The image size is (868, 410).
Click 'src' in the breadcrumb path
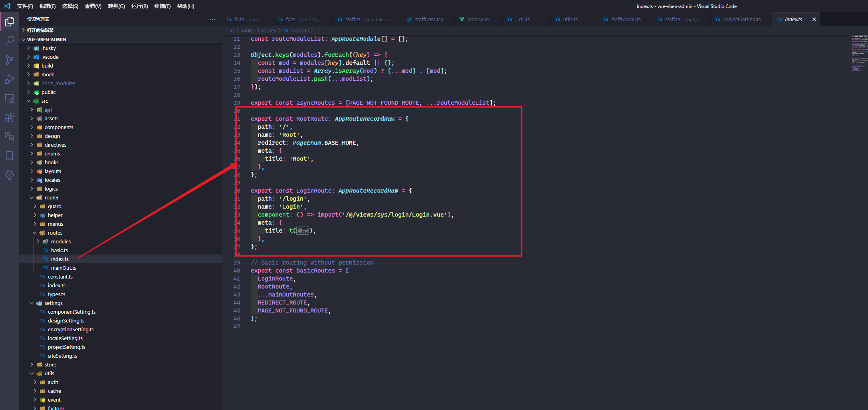(x=232, y=30)
